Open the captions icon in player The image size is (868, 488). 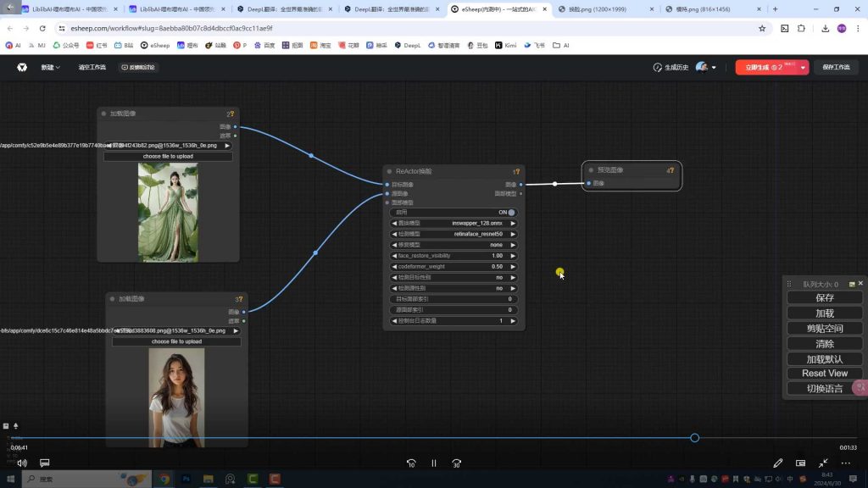coord(45,463)
